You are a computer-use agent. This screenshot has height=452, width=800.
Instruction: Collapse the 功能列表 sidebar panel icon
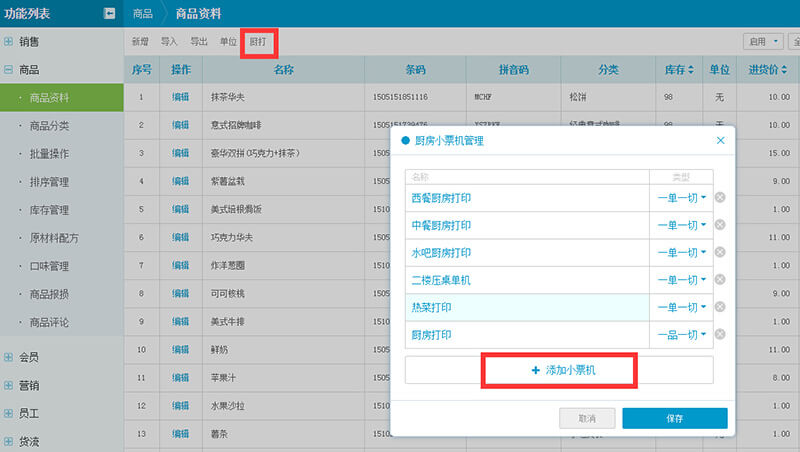[x=108, y=14]
